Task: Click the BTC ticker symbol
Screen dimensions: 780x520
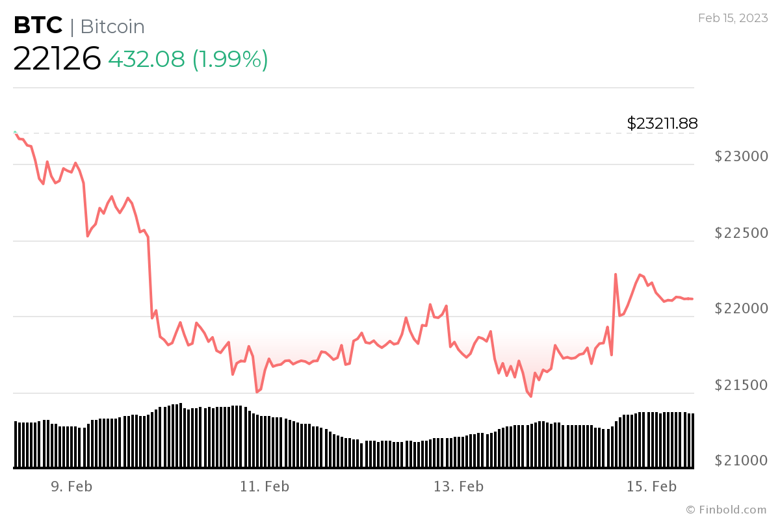Action: (38, 25)
